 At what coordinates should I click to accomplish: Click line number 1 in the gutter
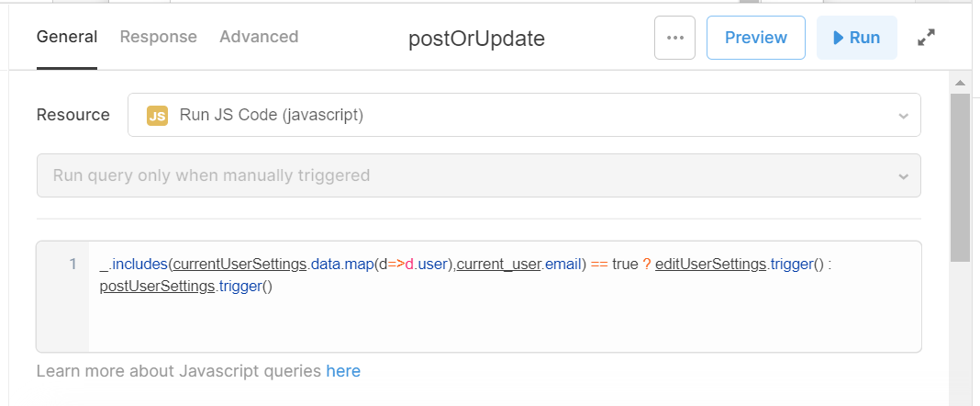pyautogui.click(x=72, y=264)
